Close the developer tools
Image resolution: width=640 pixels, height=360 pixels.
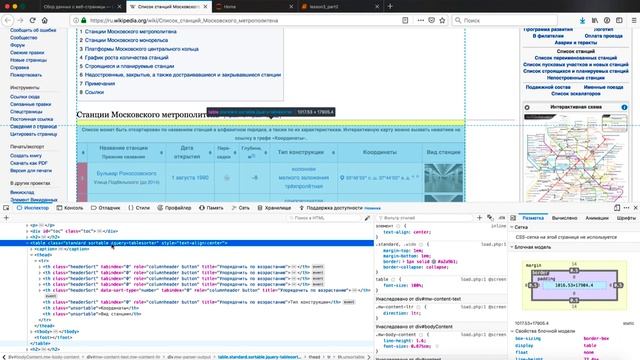pos(636,208)
